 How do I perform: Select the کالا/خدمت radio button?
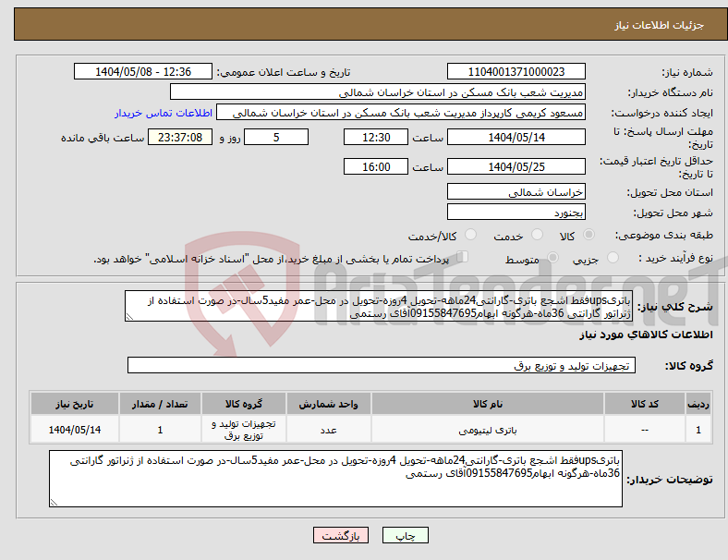coord(471,235)
